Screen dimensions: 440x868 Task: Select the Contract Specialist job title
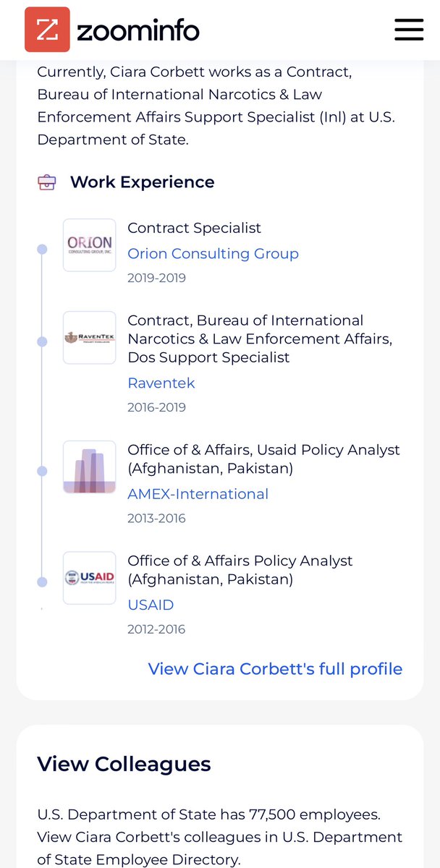pyautogui.click(x=194, y=228)
